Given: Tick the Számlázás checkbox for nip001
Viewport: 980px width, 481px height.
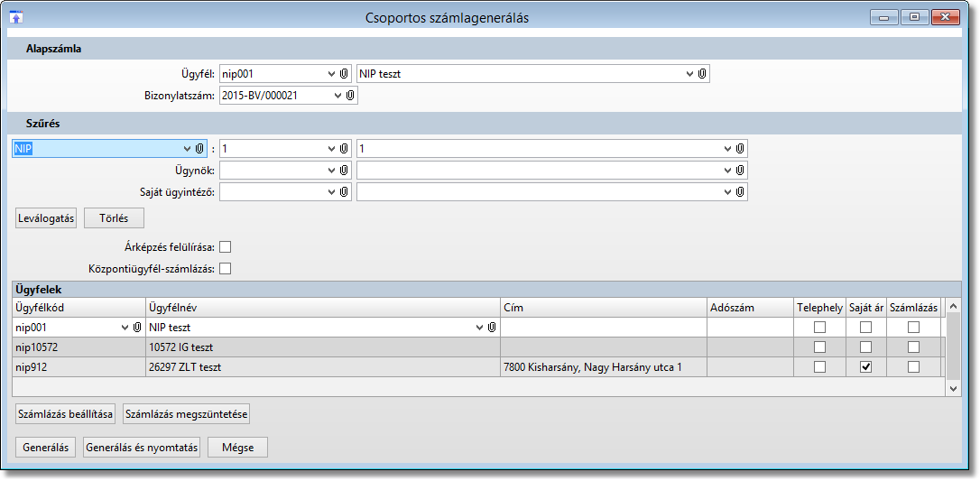Looking at the screenshot, I should [x=914, y=327].
